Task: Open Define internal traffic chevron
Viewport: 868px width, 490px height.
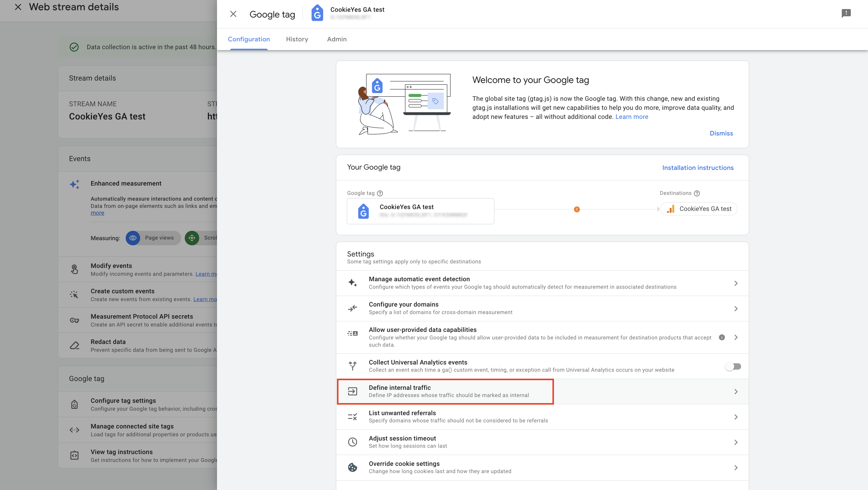Action: pyautogui.click(x=736, y=392)
